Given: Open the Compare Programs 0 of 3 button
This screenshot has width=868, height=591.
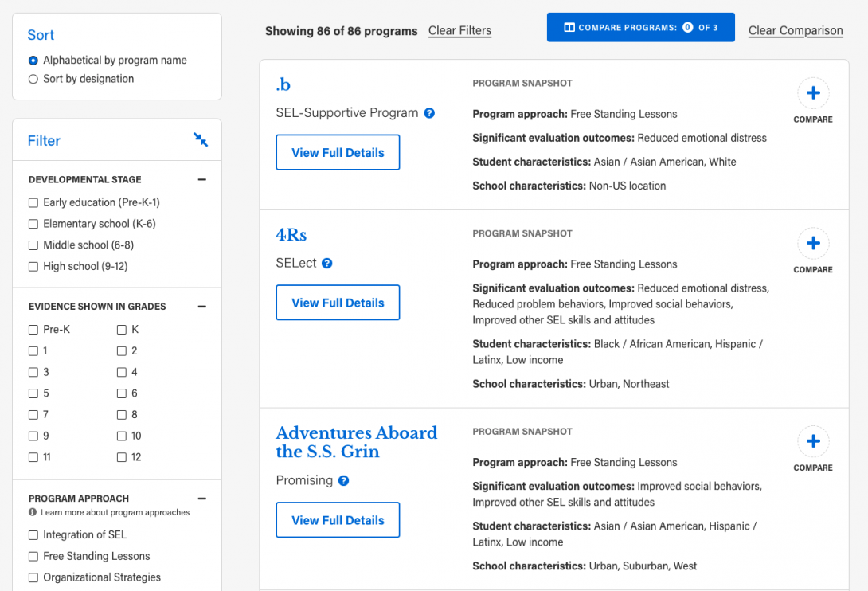Looking at the screenshot, I should click(x=640, y=27).
